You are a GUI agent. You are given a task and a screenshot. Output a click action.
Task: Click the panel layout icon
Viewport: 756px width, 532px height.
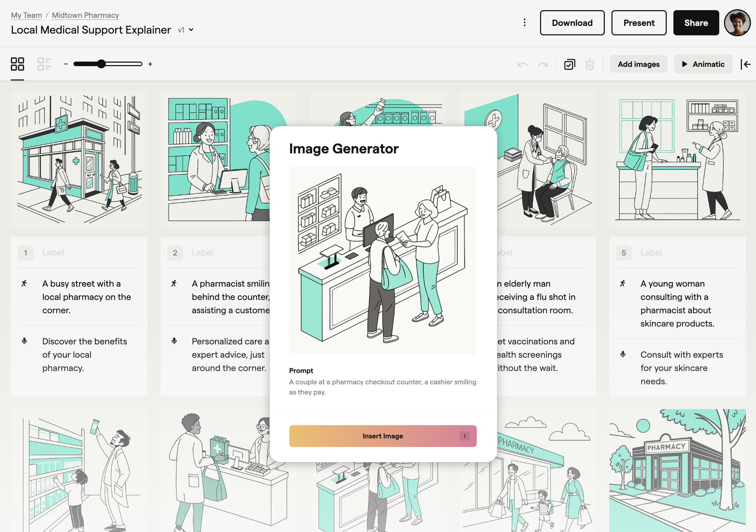44,64
